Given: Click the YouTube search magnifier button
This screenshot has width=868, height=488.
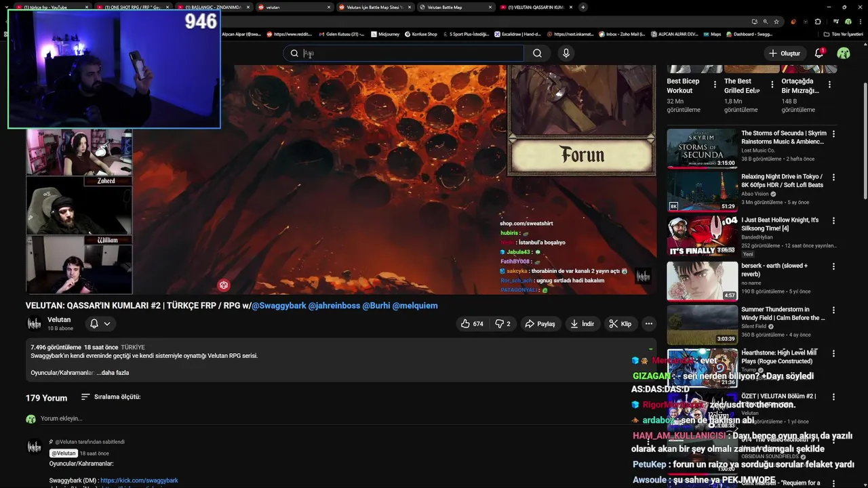Looking at the screenshot, I should (x=537, y=54).
